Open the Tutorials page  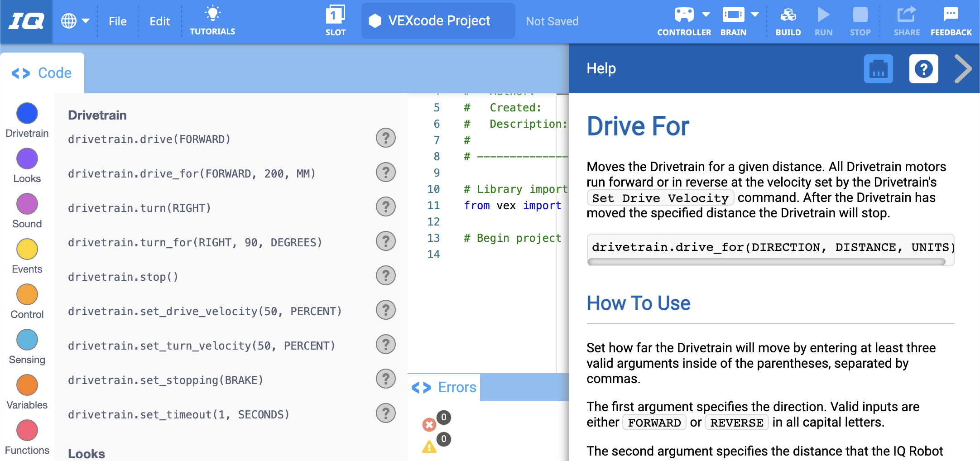[x=212, y=20]
